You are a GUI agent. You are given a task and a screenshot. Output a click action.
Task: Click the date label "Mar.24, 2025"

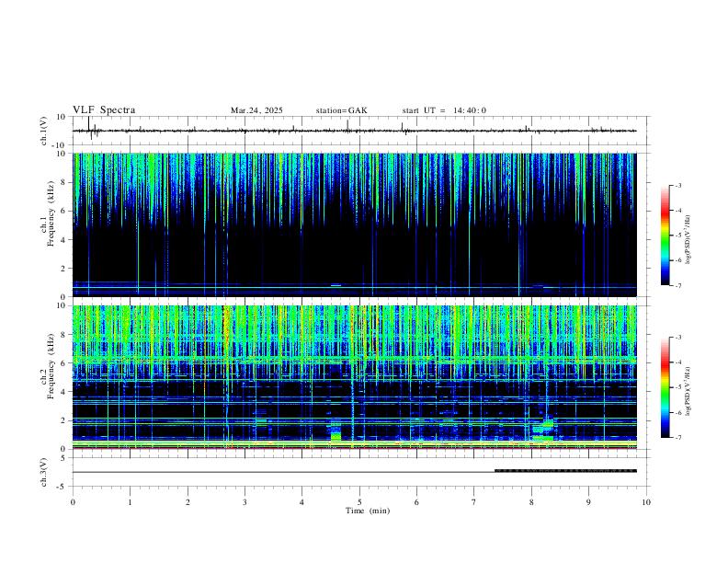(x=256, y=110)
